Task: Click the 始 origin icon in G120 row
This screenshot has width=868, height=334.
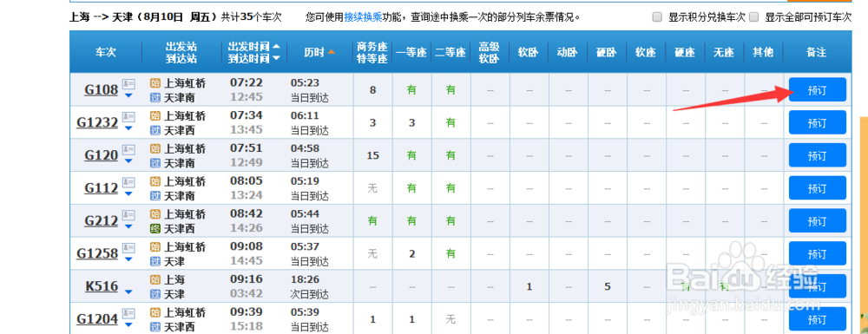Action: pyautogui.click(x=155, y=148)
